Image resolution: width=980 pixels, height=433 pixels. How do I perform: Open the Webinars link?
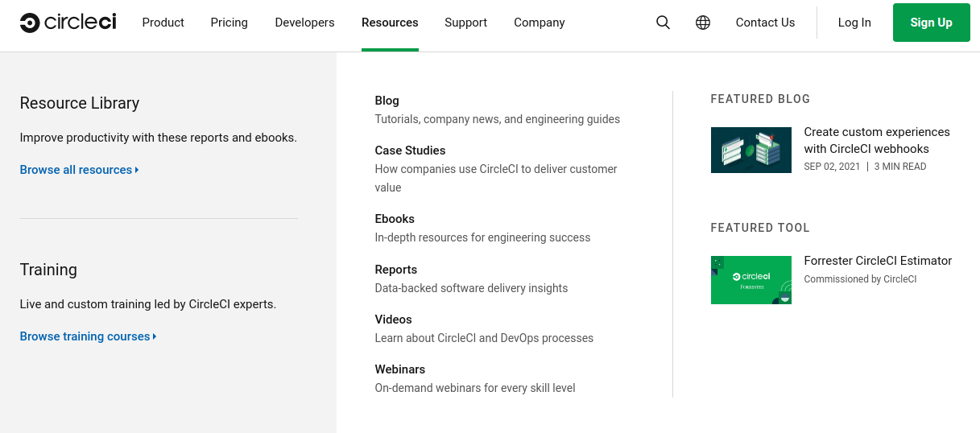click(x=400, y=369)
